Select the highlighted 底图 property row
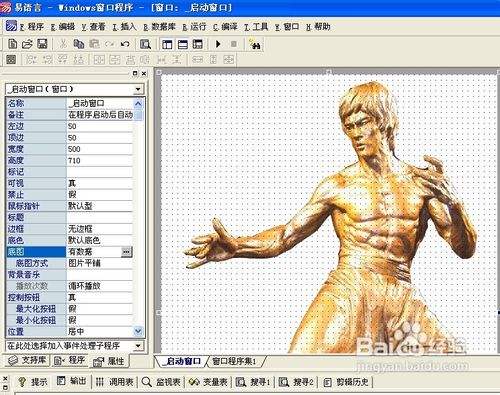This screenshot has width=500, height=395. point(69,252)
